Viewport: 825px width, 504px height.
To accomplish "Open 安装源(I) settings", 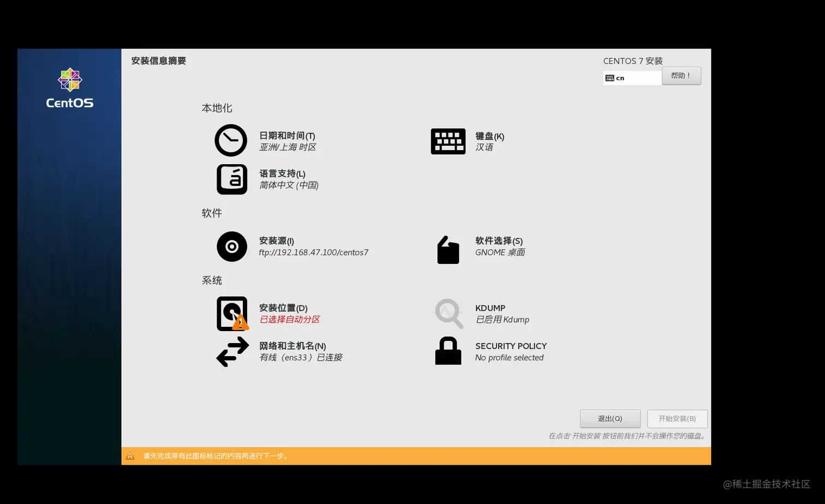I will pos(277,241).
